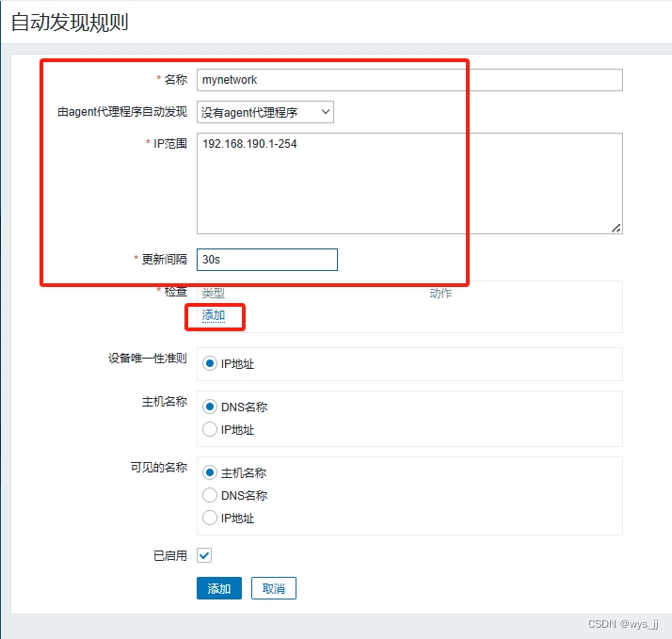Screen dimensions: 672x639
Task: Select the IP地址 radio under 可见的名称
Action: click(x=210, y=518)
